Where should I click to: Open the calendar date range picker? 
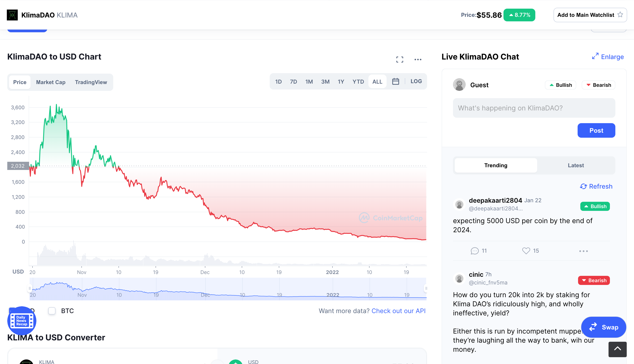click(x=395, y=82)
